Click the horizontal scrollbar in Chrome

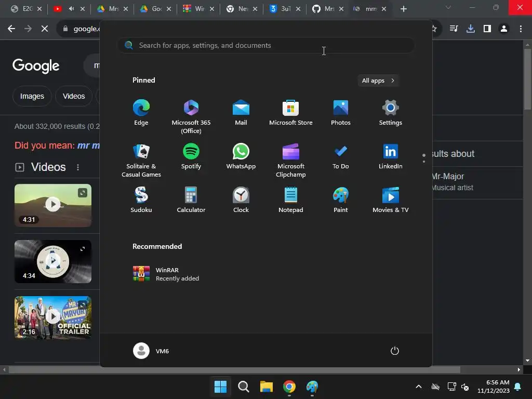[x=234, y=369]
